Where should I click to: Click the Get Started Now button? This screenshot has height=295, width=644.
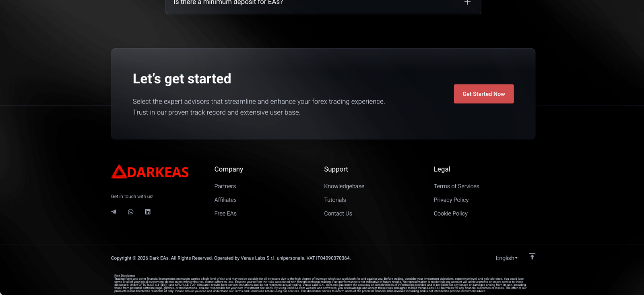(x=484, y=94)
